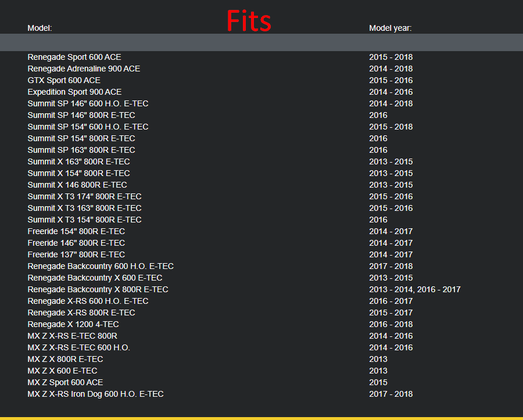Image resolution: width=523 pixels, height=420 pixels.
Task: Click 'Summit X 154" 800R E-TEC' model
Action: tap(78, 173)
